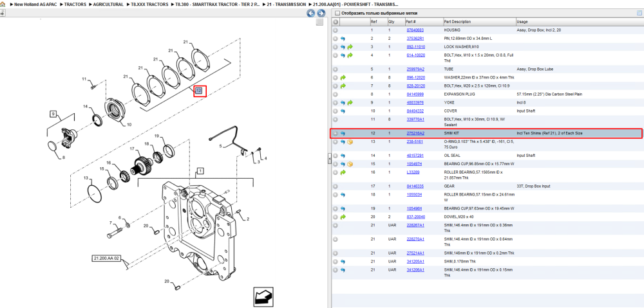Click plus icon on TUBE row
Screen dimensions: 644x308
click(x=335, y=69)
